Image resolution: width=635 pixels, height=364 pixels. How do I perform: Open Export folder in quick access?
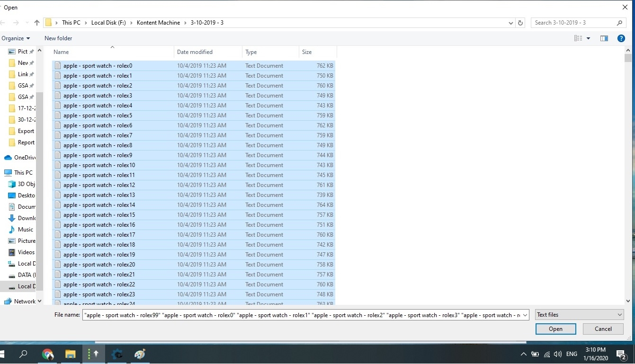pyautogui.click(x=22, y=131)
